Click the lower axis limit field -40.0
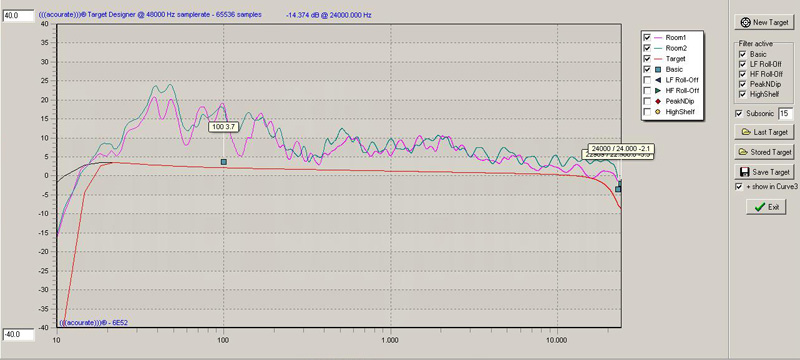The width and height of the screenshot is (800, 360). [x=18, y=335]
